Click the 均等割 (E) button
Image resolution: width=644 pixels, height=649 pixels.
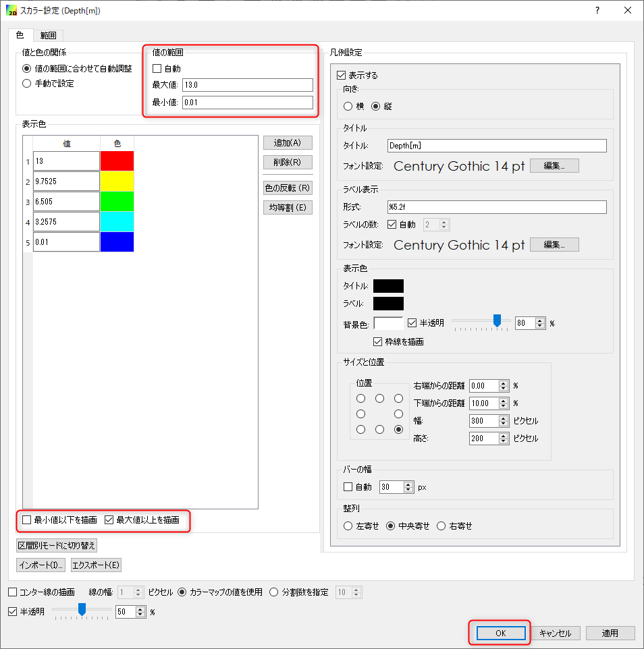point(288,207)
